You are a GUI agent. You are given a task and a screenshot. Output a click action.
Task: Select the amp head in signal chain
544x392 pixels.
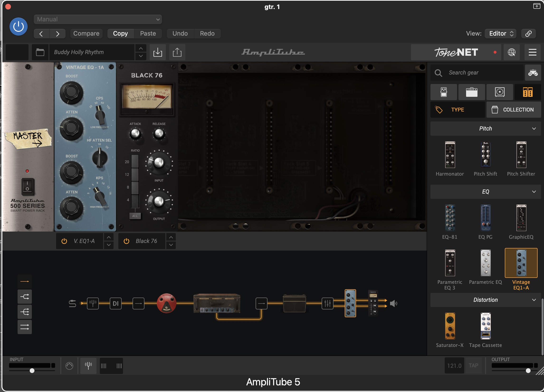tap(217, 303)
